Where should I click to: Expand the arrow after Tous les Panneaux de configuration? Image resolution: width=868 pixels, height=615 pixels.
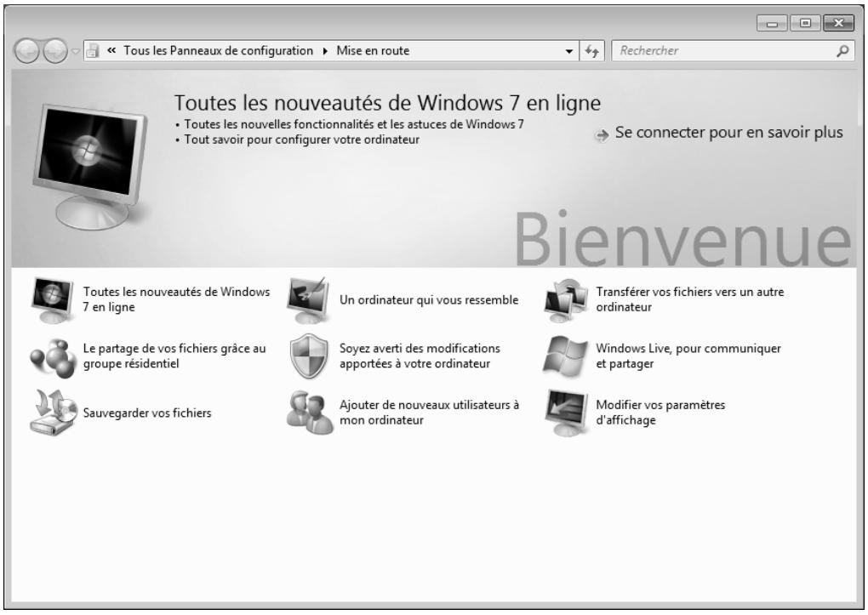(x=325, y=51)
